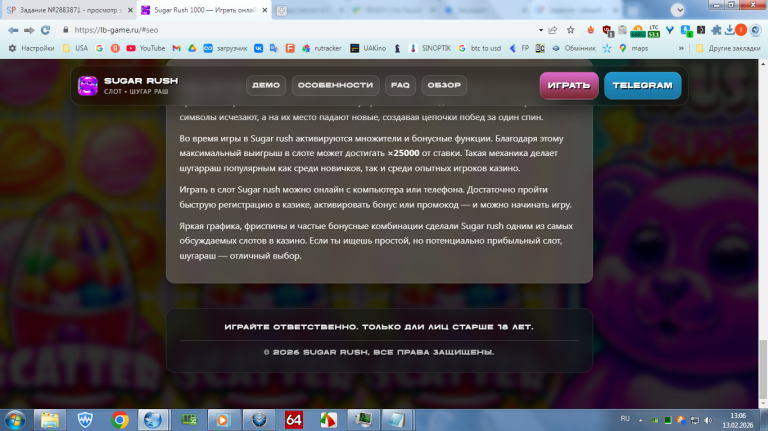This screenshot has height=431, width=768.
Task: Go to the ОСОБЕННОСТИ section
Action: (336, 85)
